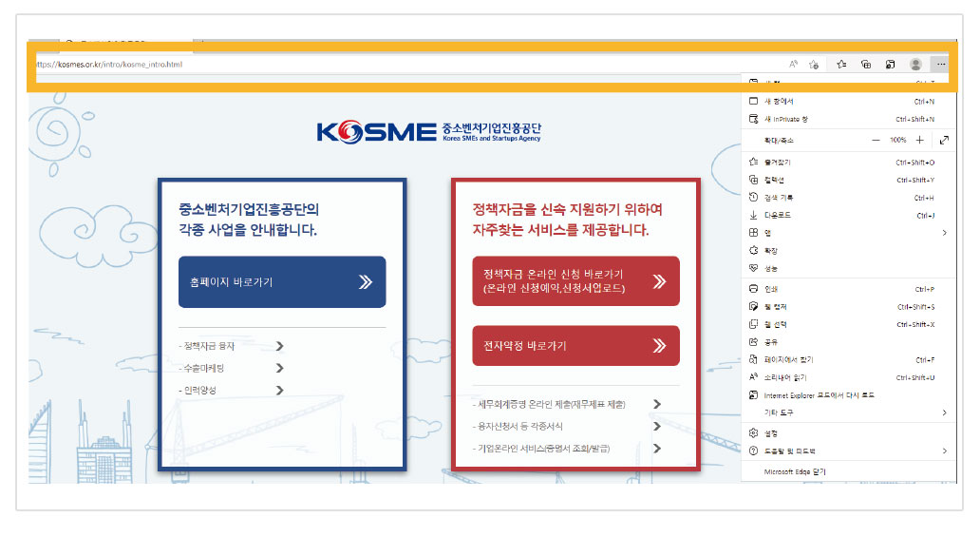Viewport: 980px width, 537px height.
Task: Expand 도움말 및 피드백 submenu
Action: [x=849, y=451]
